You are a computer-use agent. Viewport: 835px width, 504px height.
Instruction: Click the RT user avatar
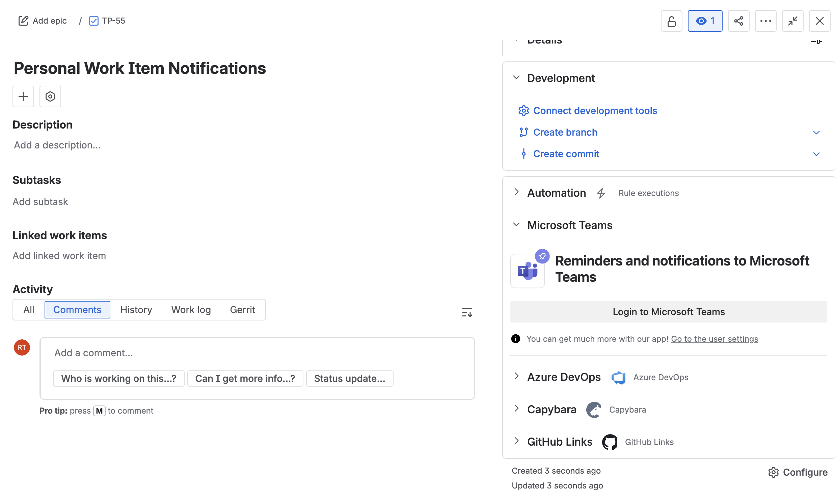22,347
